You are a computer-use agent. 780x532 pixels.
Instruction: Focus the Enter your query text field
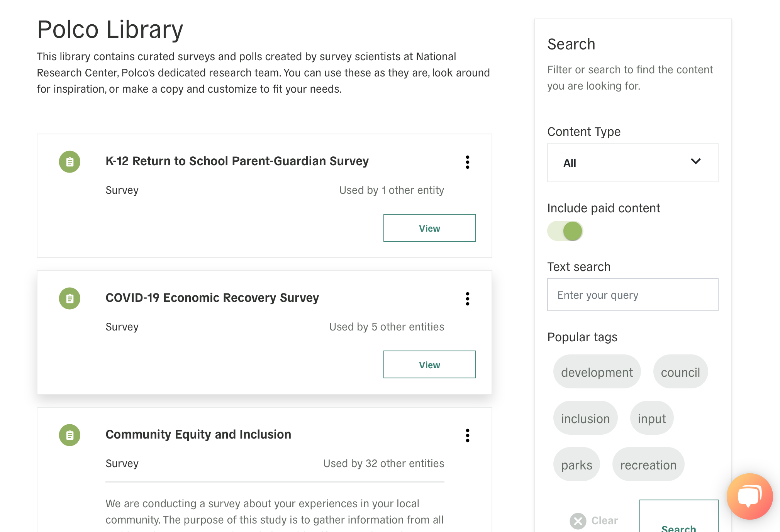tap(632, 295)
